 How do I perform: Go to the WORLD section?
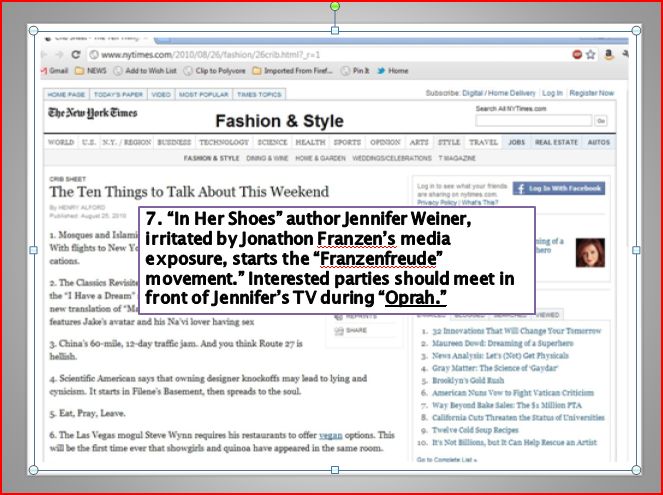61,142
